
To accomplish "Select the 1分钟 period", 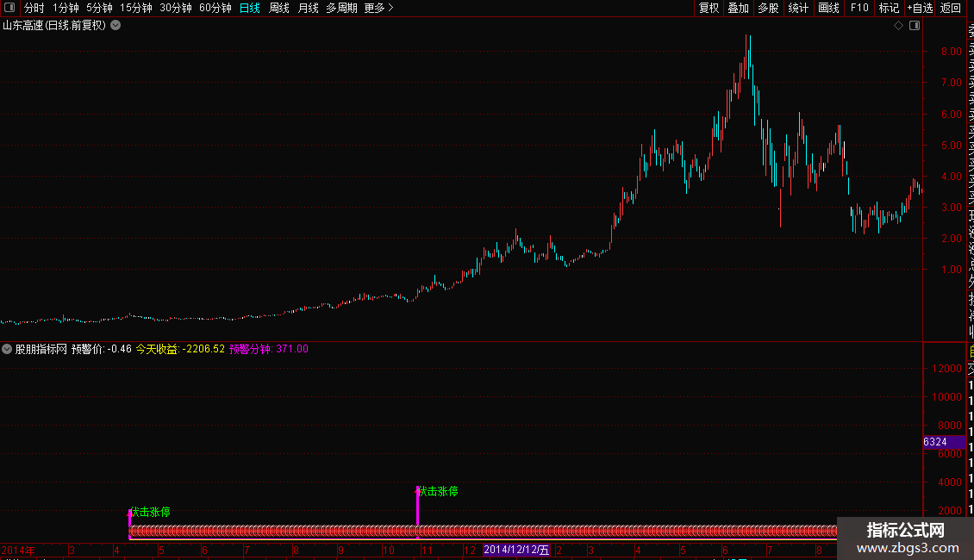I will [x=66, y=8].
